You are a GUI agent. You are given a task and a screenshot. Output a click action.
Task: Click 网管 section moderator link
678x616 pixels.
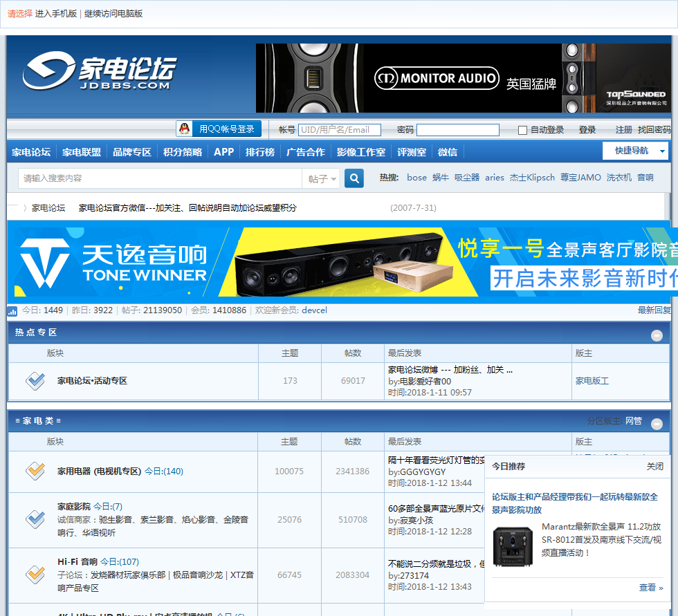click(x=634, y=421)
